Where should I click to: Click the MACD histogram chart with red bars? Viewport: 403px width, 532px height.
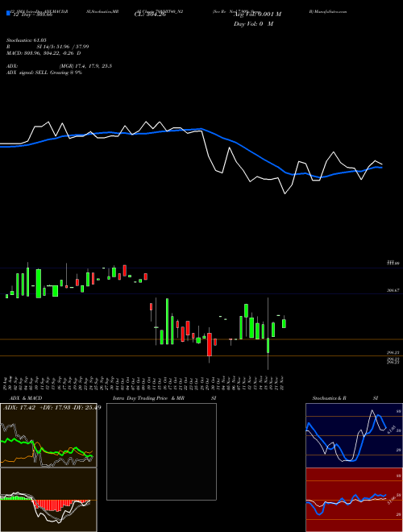[x=48, y=500]
